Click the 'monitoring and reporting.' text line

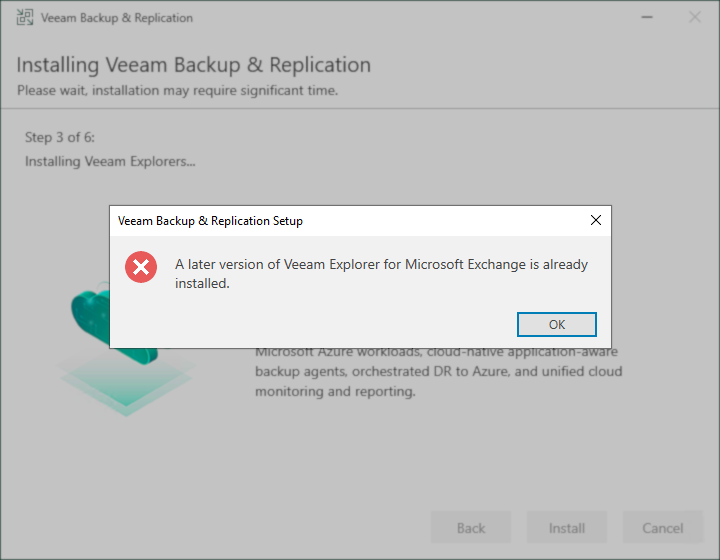pyautogui.click(x=335, y=392)
